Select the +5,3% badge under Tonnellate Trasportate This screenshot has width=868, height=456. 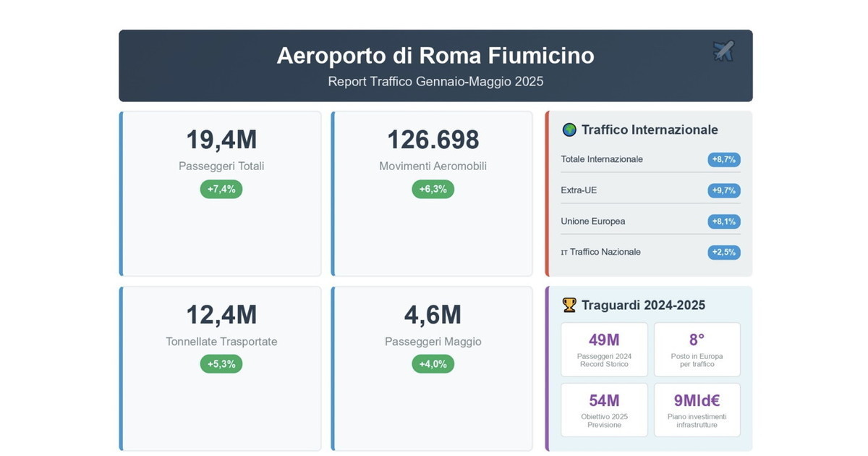221,364
